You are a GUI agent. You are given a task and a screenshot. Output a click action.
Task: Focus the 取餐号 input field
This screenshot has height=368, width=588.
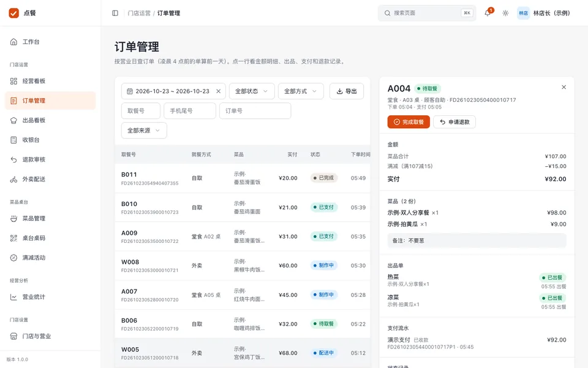click(141, 111)
